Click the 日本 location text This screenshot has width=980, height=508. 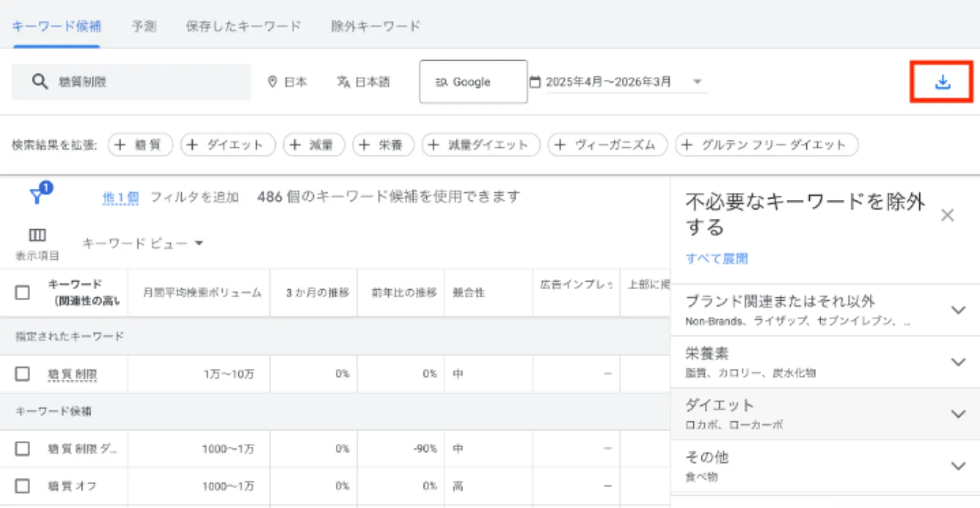[x=295, y=82]
